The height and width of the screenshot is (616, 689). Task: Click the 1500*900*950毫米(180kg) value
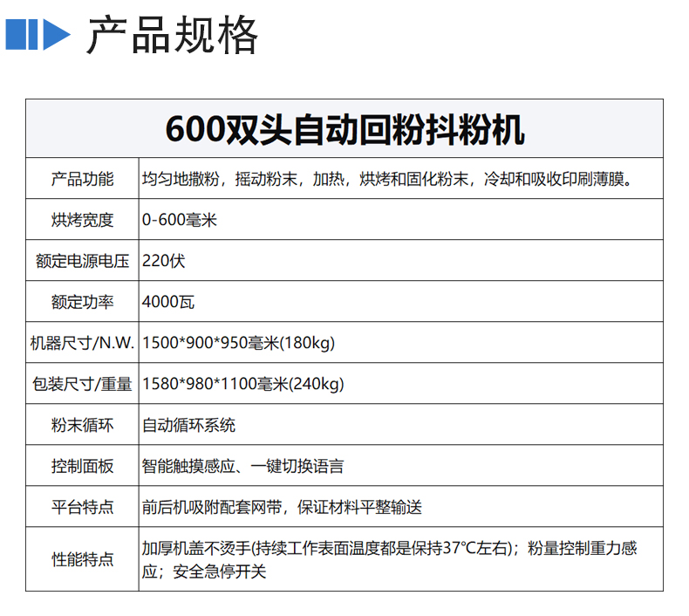tap(238, 343)
